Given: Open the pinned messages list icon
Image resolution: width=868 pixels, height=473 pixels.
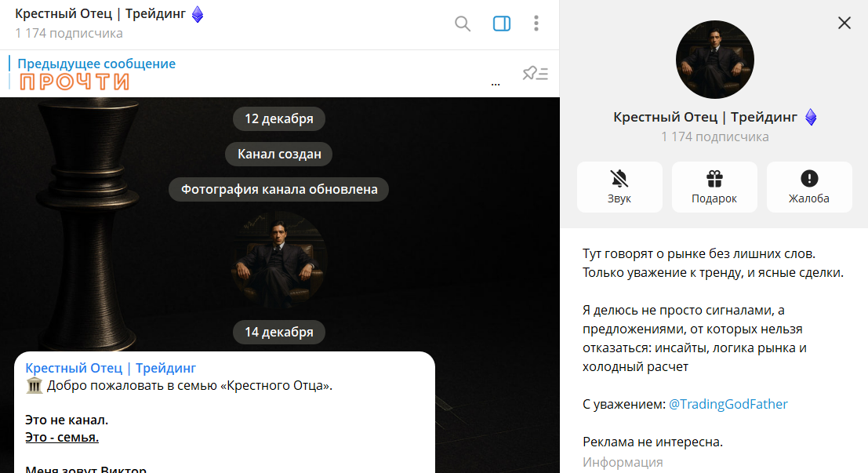Looking at the screenshot, I should point(536,72).
